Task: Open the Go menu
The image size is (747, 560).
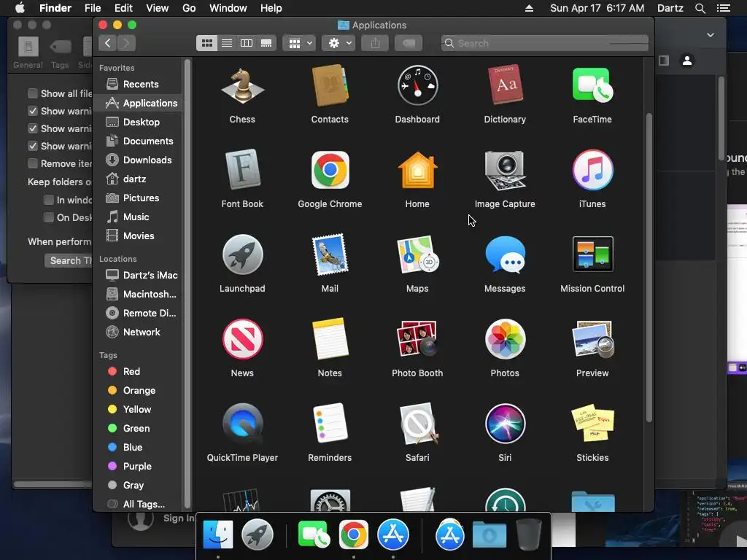Action: (189, 8)
